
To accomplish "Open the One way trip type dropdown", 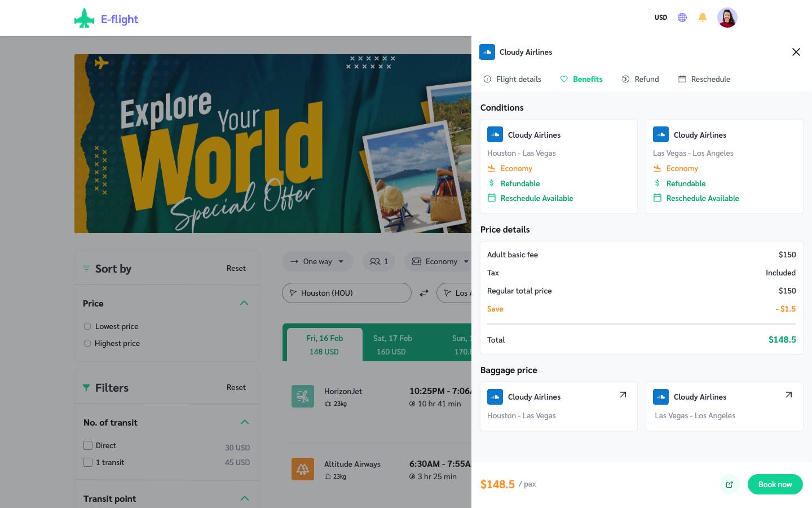I will tap(317, 261).
